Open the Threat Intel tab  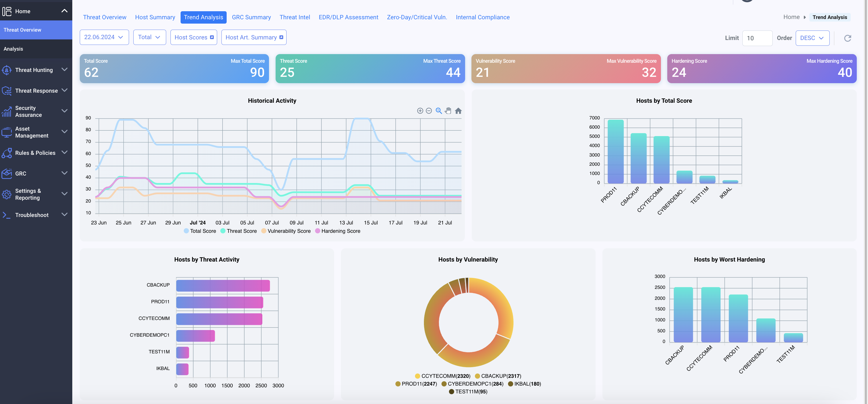(x=295, y=17)
